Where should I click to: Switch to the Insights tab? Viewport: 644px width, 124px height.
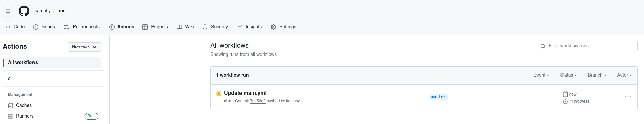249,27
